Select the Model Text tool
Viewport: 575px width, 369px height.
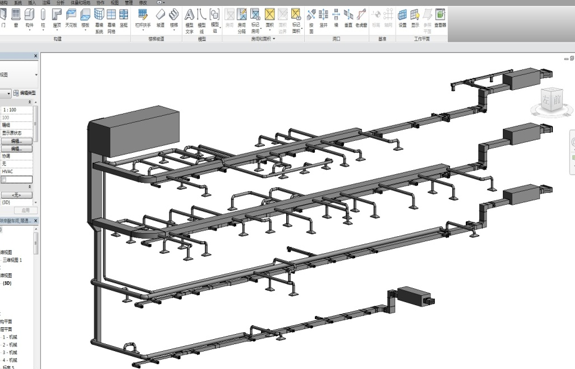coord(189,21)
